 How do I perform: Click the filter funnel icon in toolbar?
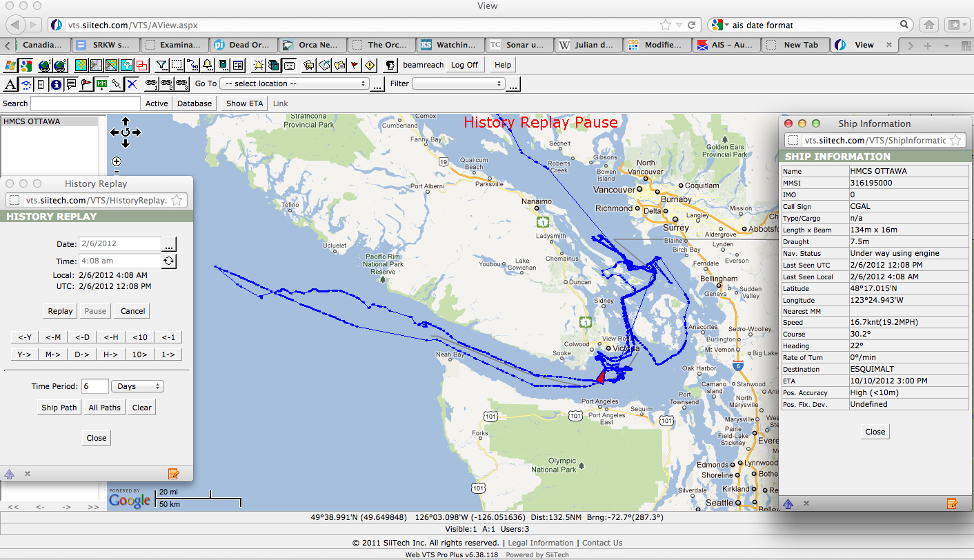pyautogui.click(x=161, y=66)
